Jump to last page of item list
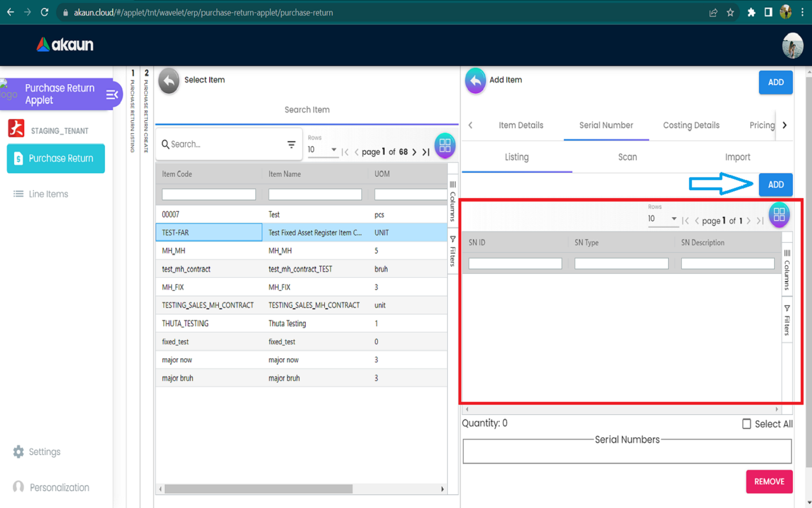Image resolution: width=812 pixels, height=508 pixels. click(x=426, y=152)
